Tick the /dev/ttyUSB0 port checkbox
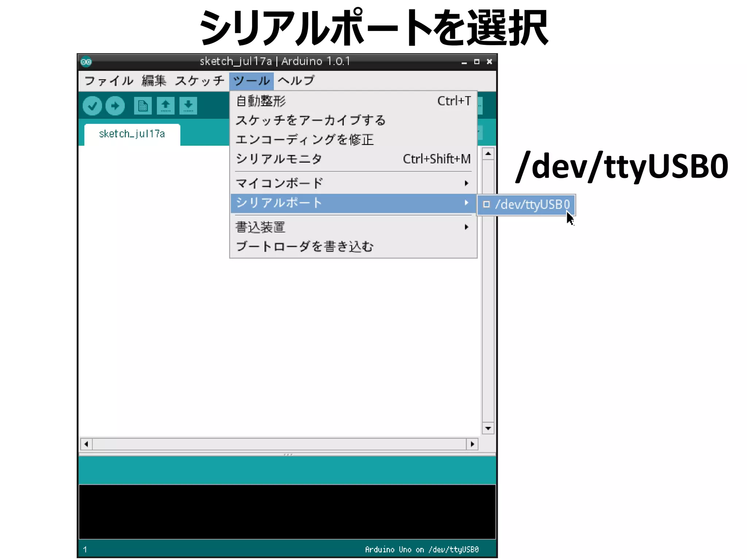Screen dimensions: 747x560 point(486,205)
